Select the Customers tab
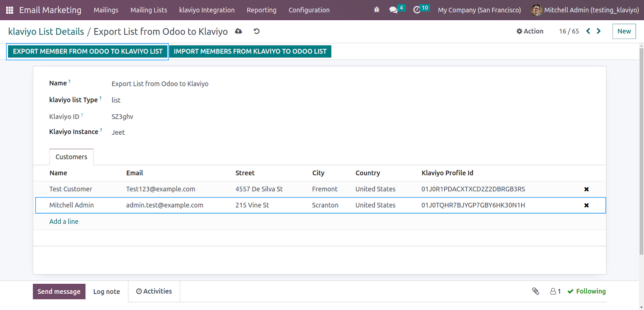644x310 pixels. 71,157
